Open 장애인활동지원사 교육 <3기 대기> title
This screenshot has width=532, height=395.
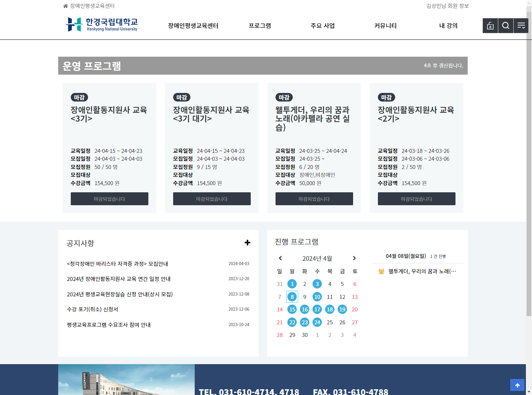point(211,114)
